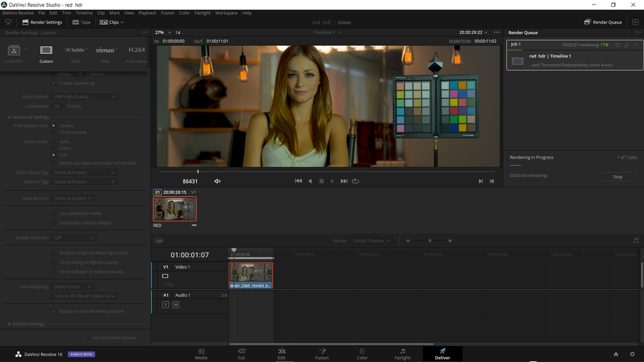Toggle the Render Settings panel button
644x362 pixels.
click(42, 22)
